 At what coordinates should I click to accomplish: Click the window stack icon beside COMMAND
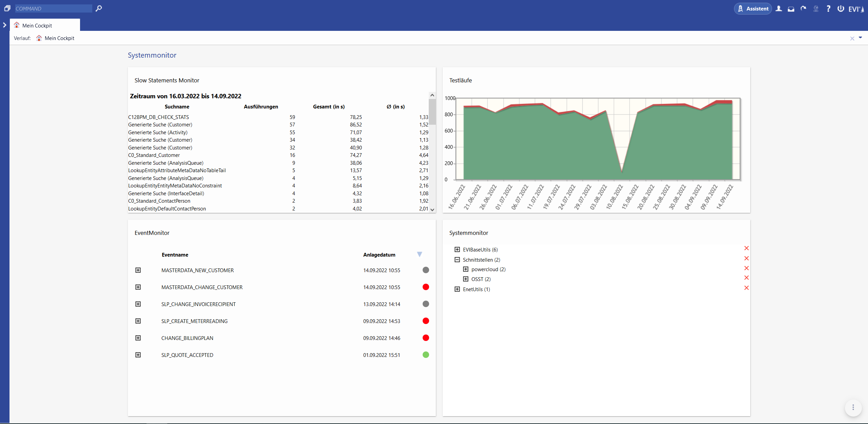click(x=7, y=8)
